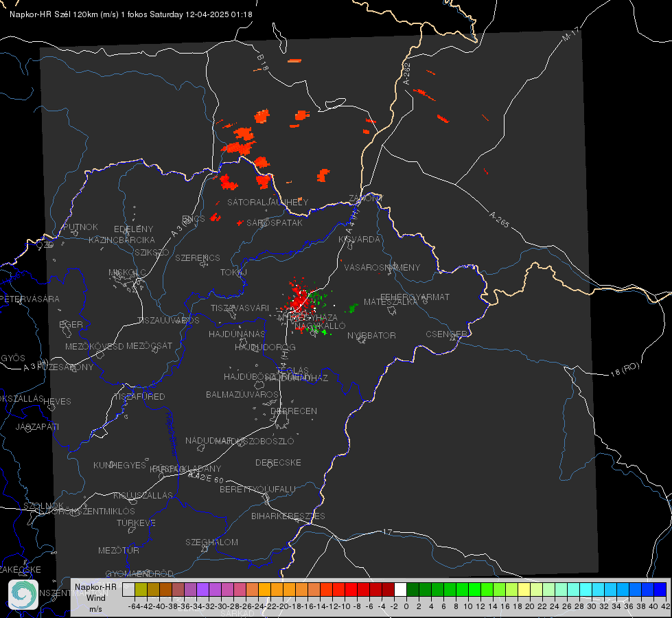
Task: Click the MEZŐKÖVESD label
Action: click(95, 346)
